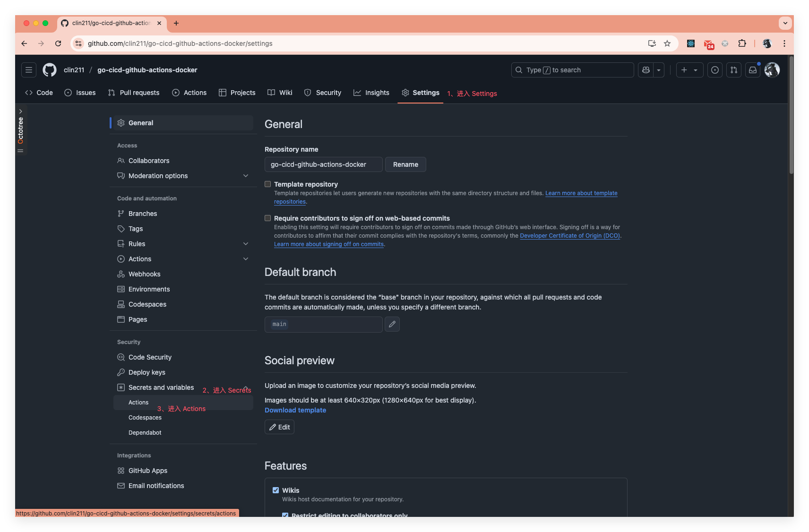Open a new browser tab
The height and width of the screenshot is (532, 809).
coord(176,23)
